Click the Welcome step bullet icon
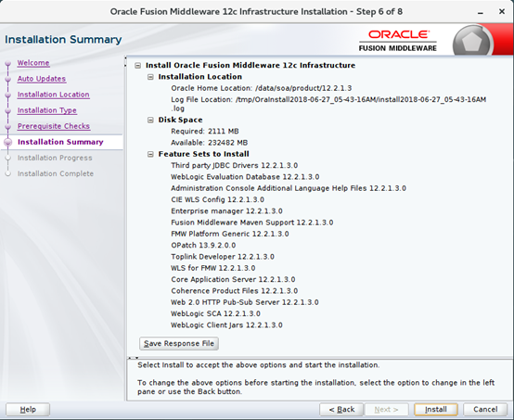Image resolution: width=514 pixels, height=420 pixels. click(x=8, y=64)
